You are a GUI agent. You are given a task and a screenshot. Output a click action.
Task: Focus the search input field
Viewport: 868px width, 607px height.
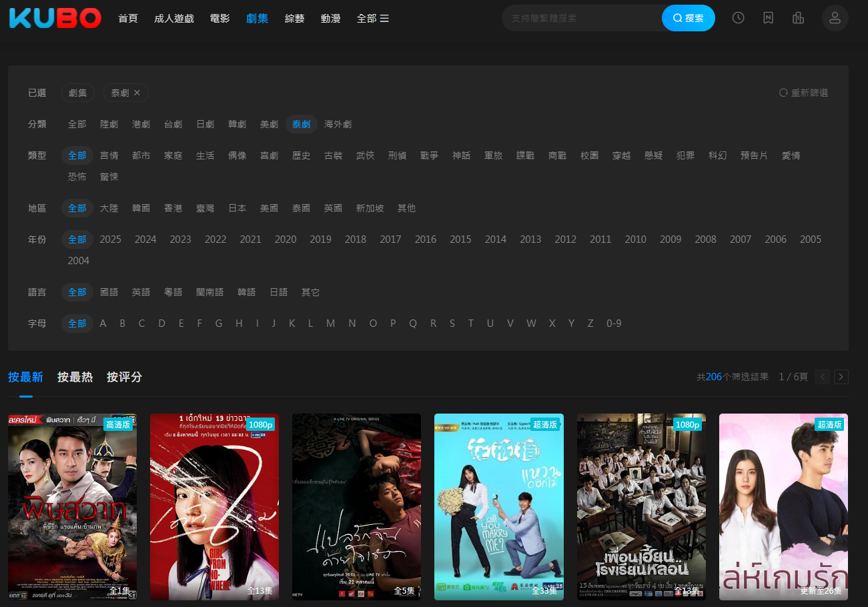pos(580,18)
